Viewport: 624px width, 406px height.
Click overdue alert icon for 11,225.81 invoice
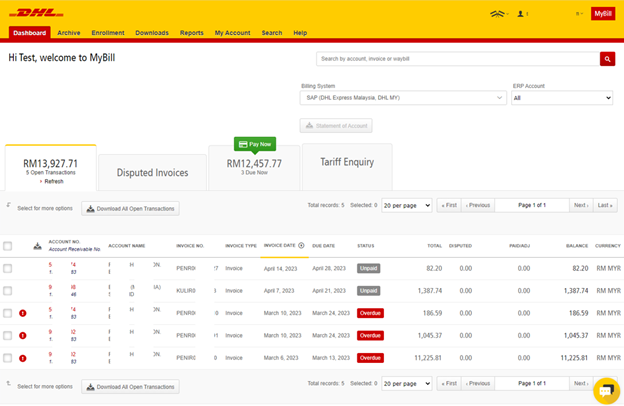[x=23, y=358]
